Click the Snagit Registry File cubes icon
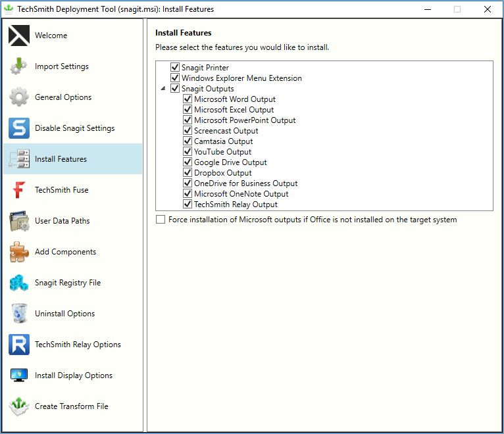504x434 pixels. tap(19, 282)
